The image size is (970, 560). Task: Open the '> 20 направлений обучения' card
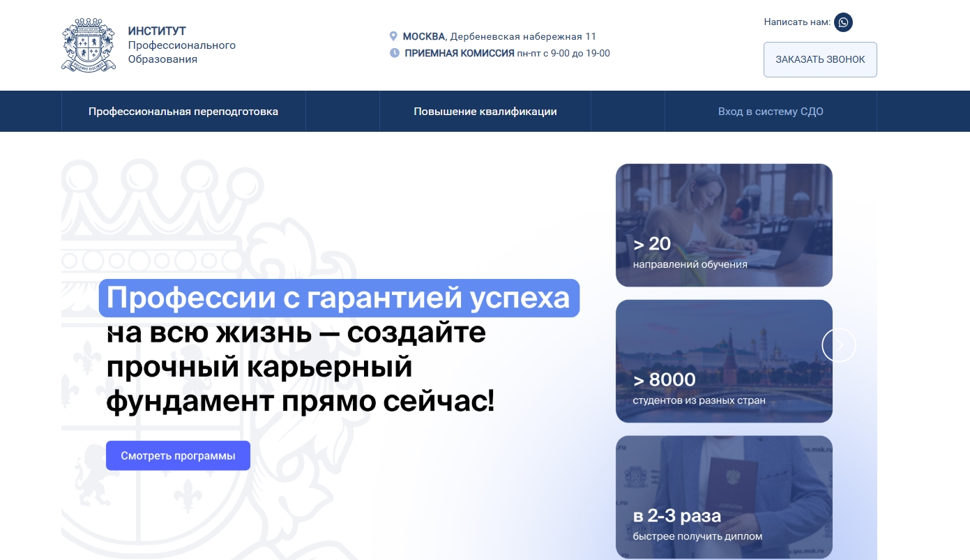pyautogui.click(x=724, y=225)
